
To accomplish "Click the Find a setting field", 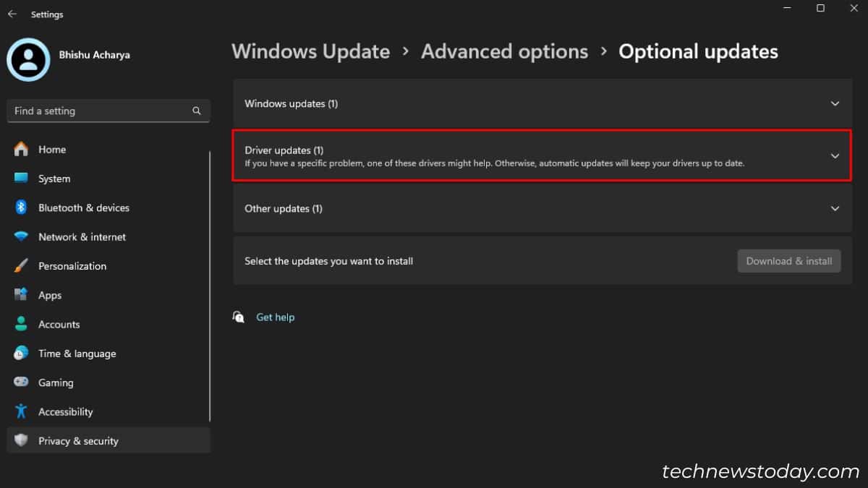I will pos(98,111).
